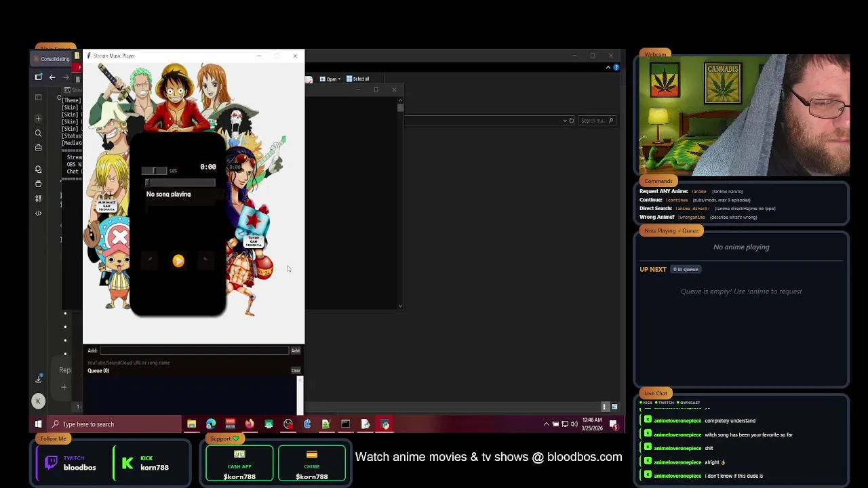Screen dimensions: 868x488
Task: Refresh the File Explorer folder view
Action: coord(571,121)
